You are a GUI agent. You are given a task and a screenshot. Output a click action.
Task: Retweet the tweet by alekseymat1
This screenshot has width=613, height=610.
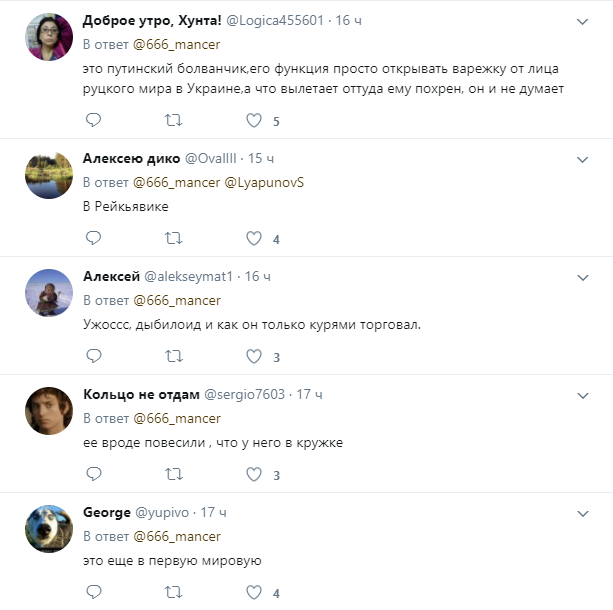173,356
